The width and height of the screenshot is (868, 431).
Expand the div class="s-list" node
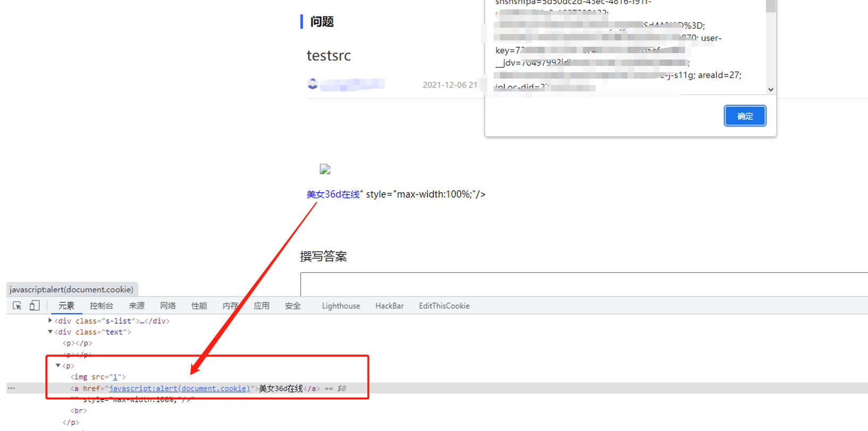point(50,320)
